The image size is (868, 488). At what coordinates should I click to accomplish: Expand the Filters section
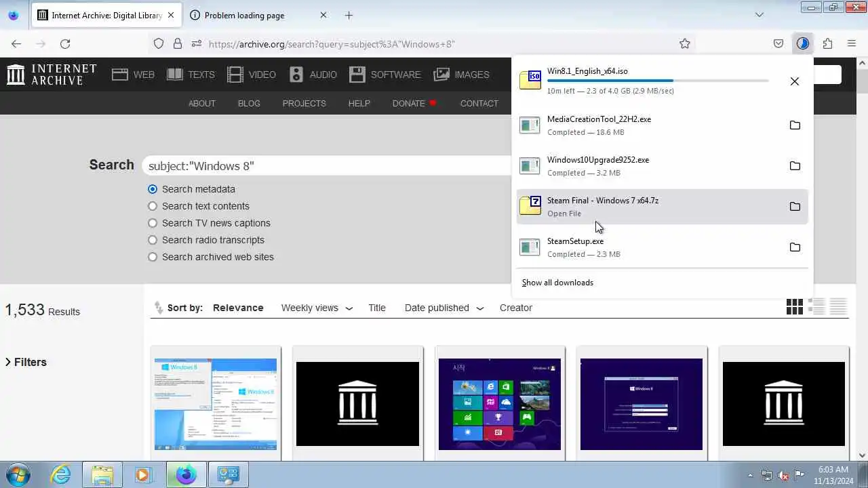26,362
